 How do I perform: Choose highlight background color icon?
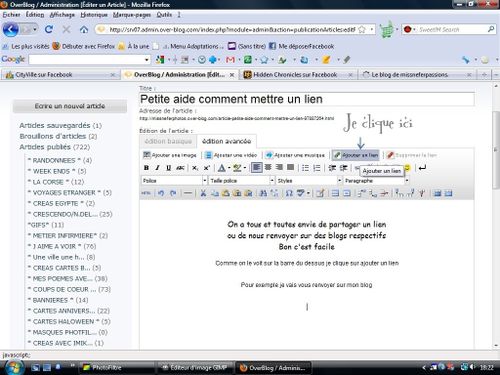(237, 168)
